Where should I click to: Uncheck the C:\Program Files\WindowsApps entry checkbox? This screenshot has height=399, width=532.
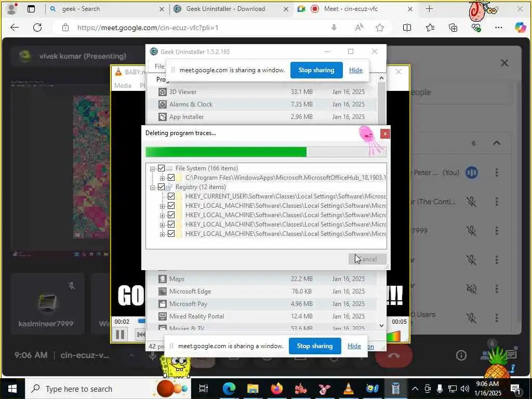[x=171, y=178]
